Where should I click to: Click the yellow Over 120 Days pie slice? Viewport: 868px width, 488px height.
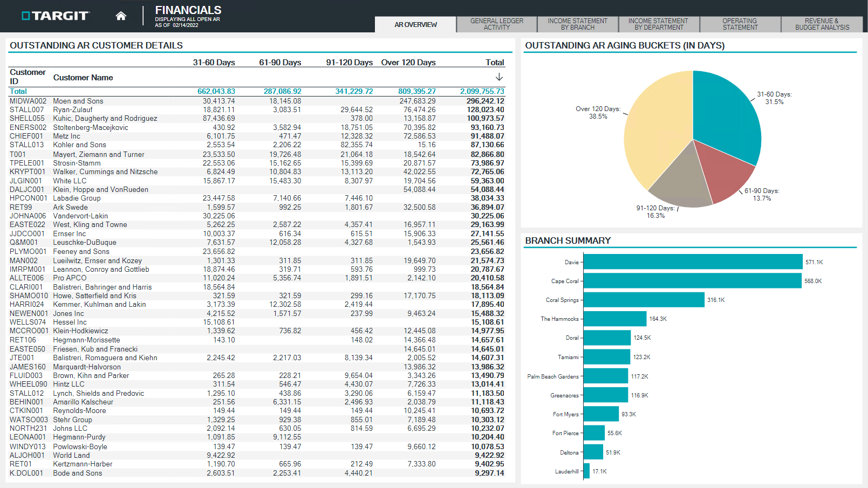coord(658,129)
